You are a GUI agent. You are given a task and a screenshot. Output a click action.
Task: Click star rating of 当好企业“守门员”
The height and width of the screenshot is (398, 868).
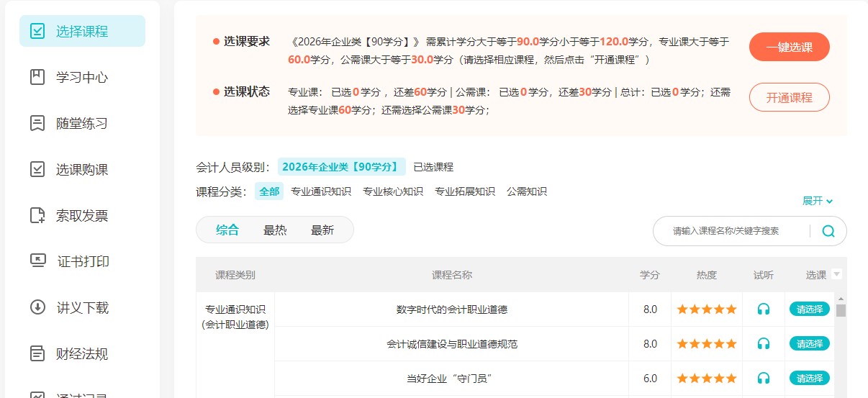(707, 379)
